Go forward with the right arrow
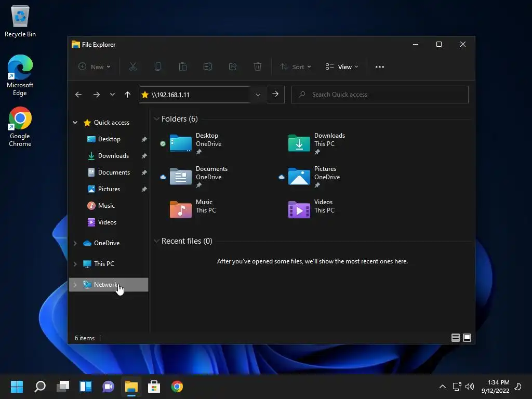Screen dimensions: 532x399 96,95
